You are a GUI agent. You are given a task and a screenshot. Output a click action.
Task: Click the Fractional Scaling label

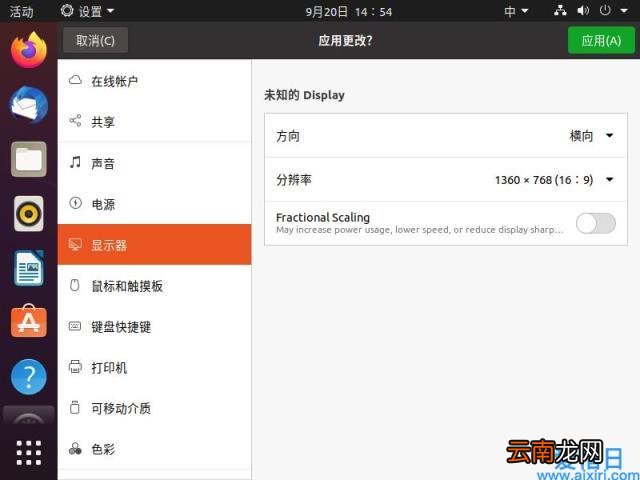323,217
